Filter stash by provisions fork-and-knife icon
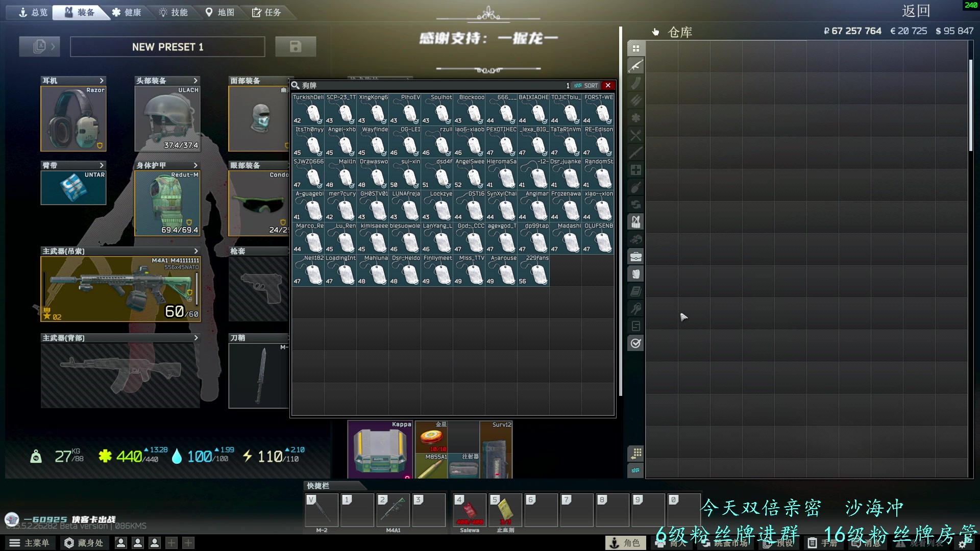The height and width of the screenshot is (551, 980). [635, 135]
